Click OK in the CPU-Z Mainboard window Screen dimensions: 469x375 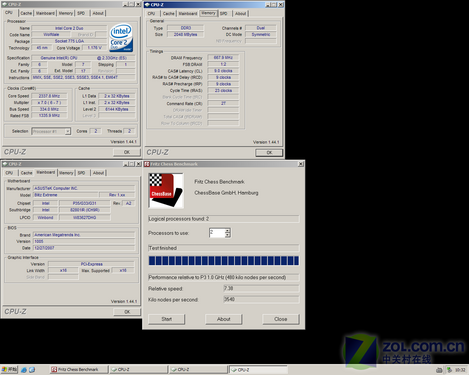(x=127, y=312)
